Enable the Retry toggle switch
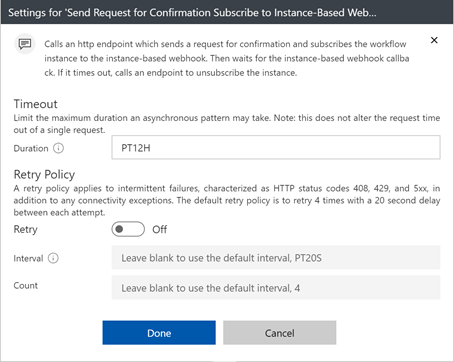 pos(128,229)
